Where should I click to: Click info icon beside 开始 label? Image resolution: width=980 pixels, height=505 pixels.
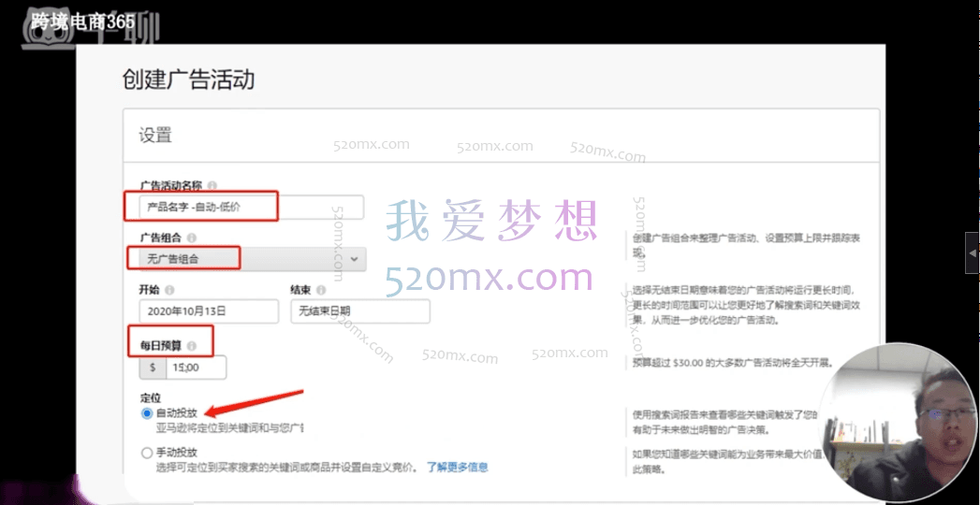169,290
